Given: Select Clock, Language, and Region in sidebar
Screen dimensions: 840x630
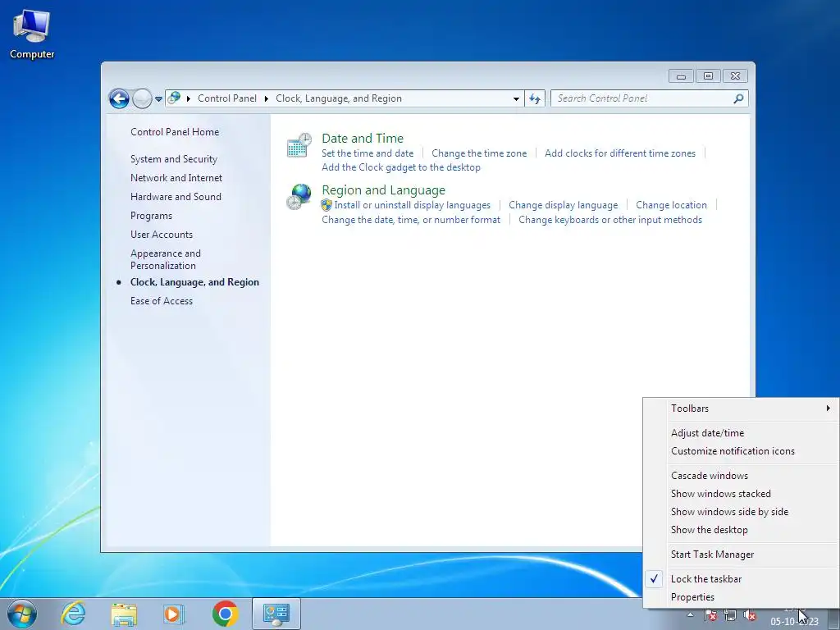Looking at the screenshot, I should [x=194, y=282].
